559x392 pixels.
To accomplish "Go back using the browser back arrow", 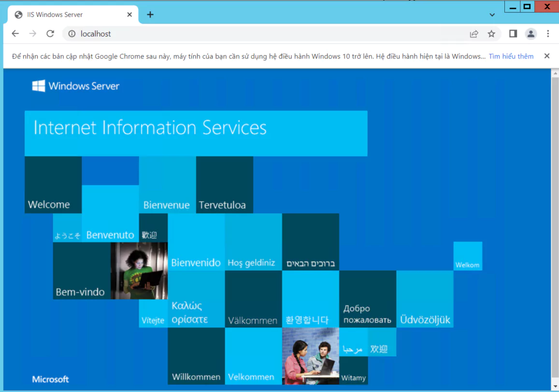I will (x=15, y=33).
